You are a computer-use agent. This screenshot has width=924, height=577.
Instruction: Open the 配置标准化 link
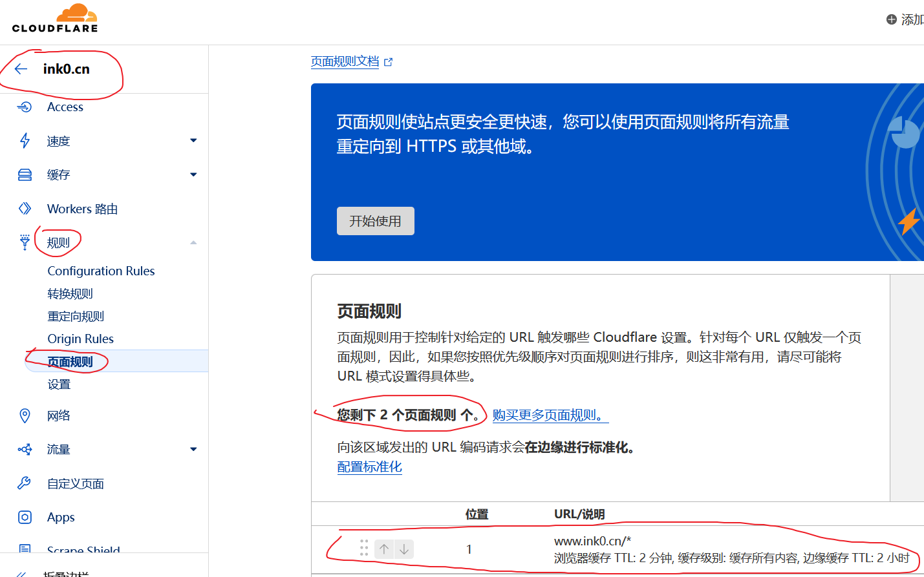click(370, 467)
